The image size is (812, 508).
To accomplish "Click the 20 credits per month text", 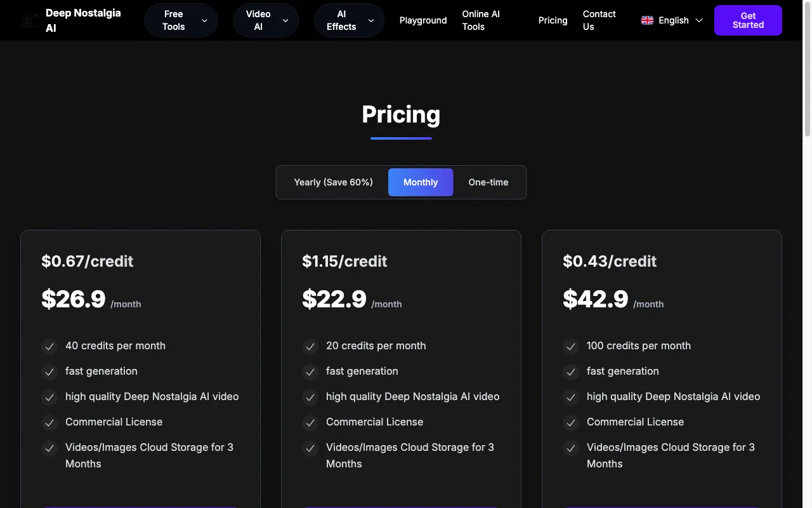I will tap(376, 345).
